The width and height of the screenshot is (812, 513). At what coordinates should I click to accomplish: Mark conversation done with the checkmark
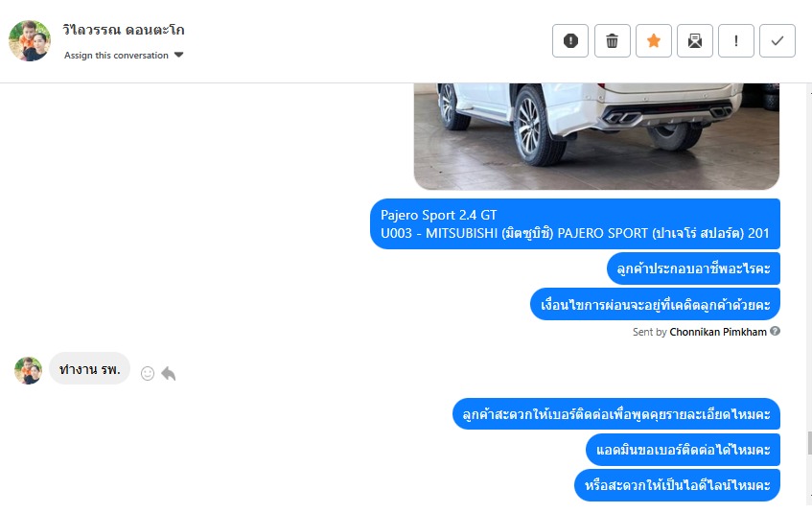777,40
